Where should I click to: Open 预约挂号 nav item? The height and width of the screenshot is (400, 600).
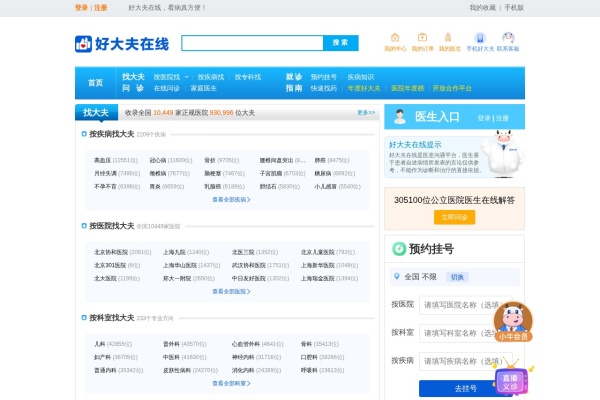[x=324, y=77]
